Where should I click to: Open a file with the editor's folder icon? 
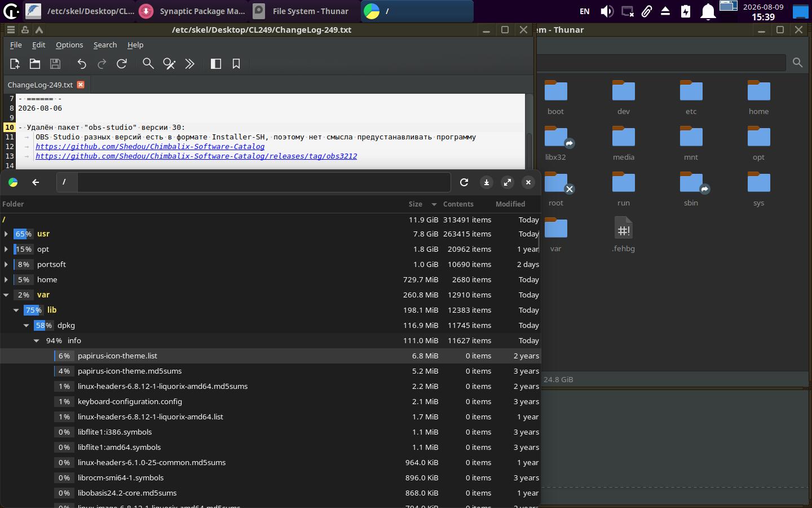(35, 64)
